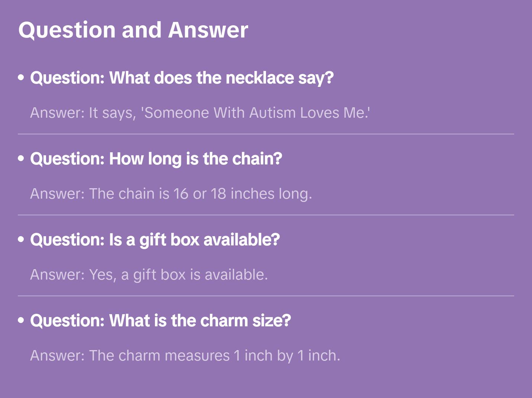
Task: Click the word "Question:" in the charm size item
Action: 67,321
